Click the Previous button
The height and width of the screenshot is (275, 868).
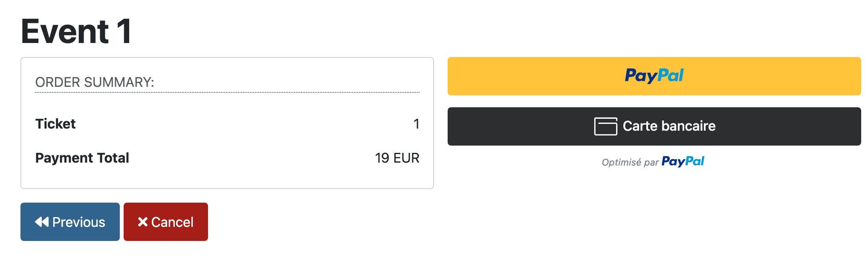(x=69, y=221)
